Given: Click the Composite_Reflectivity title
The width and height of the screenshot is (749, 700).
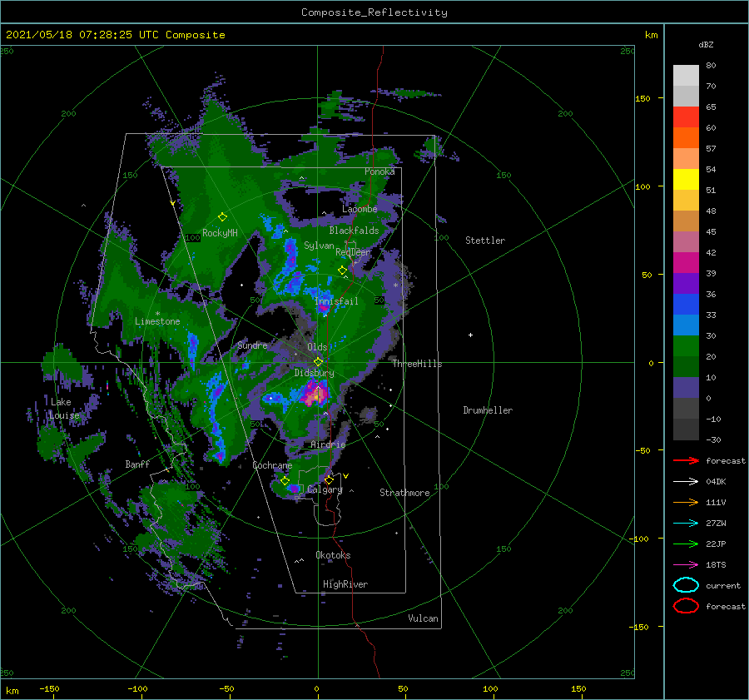Looking at the screenshot, I should pos(374,12).
